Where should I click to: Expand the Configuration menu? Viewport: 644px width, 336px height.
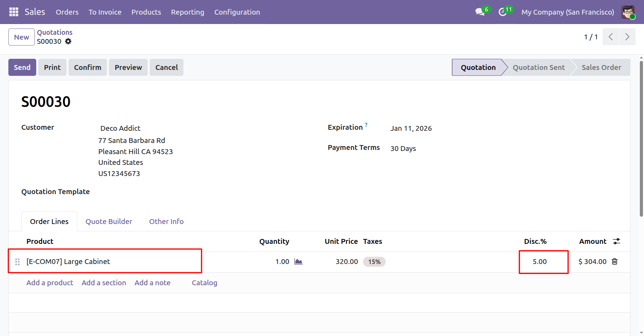tap(237, 12)
